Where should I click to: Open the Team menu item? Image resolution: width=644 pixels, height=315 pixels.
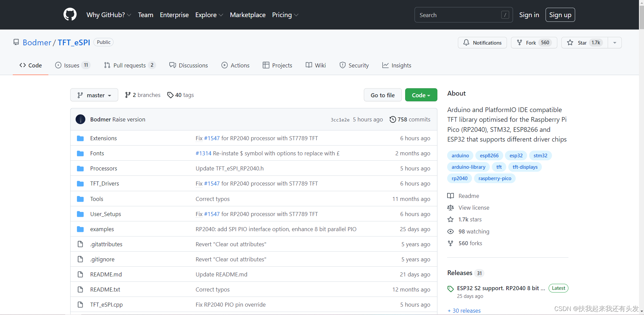(145, 15)
